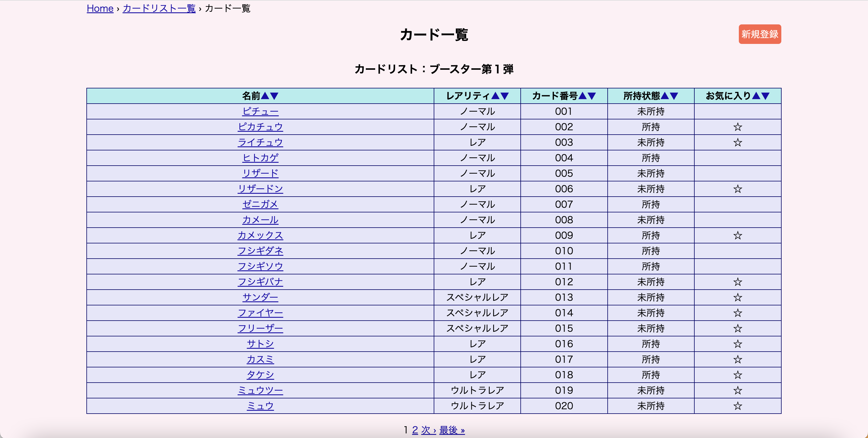Sort ownership status ascending arrow
This screenshot has width=868, height=438.
click(664, 96)
